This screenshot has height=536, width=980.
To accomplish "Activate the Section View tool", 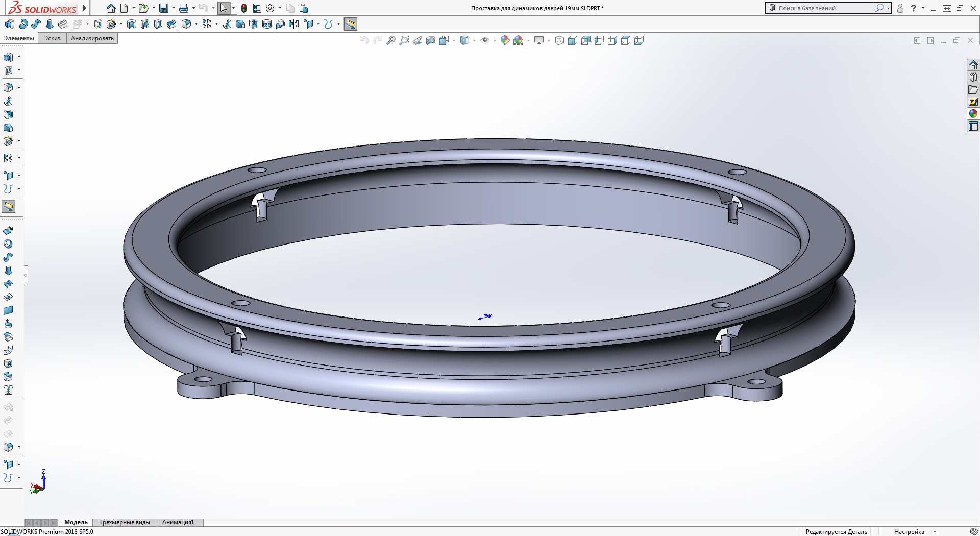I will coord(431,40).
